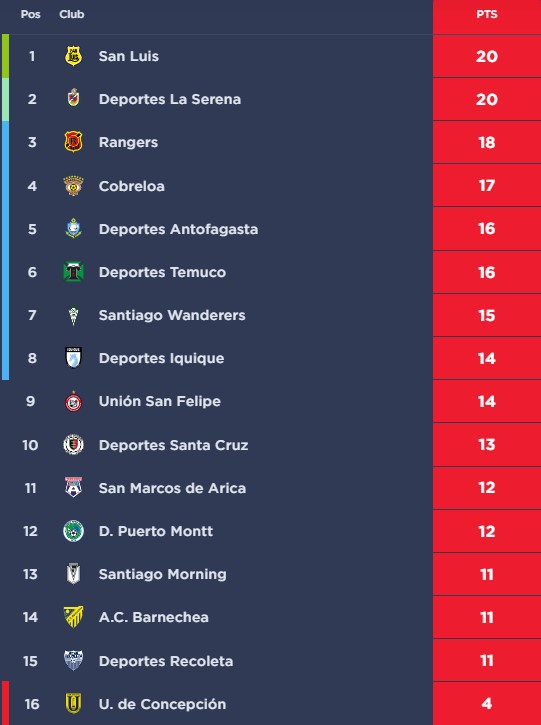The image size is (541, 725).
Task: Click the Deportes La Serena crest icon
Action: click(73, 99)
